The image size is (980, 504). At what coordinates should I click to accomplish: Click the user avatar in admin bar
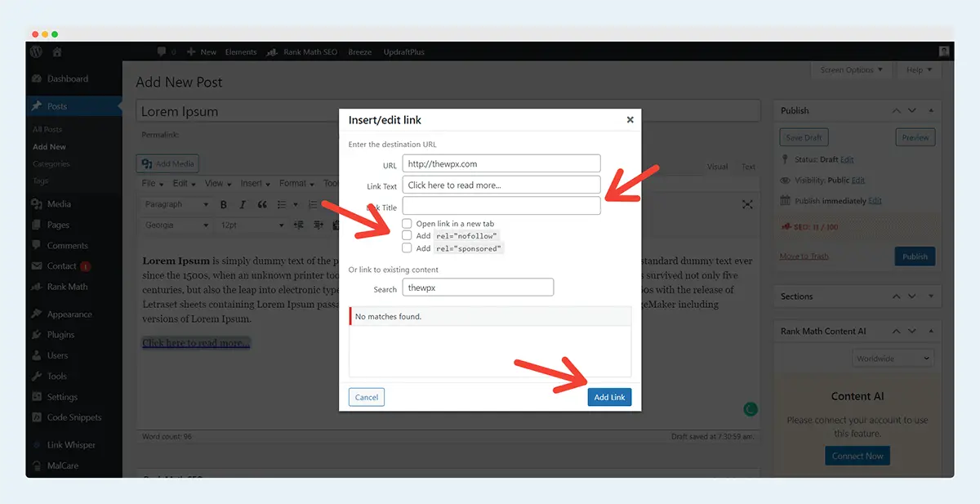(944, 51)
